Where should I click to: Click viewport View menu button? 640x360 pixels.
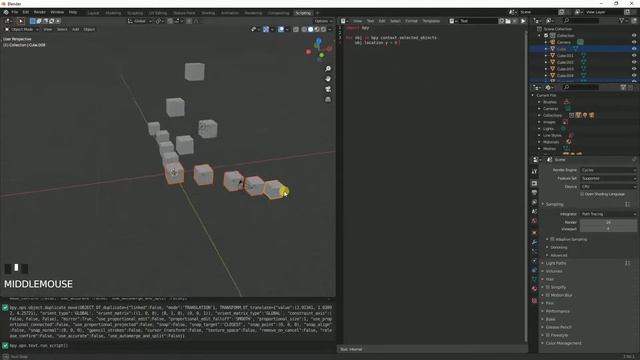pyautogui.click(x=48, y=29)
